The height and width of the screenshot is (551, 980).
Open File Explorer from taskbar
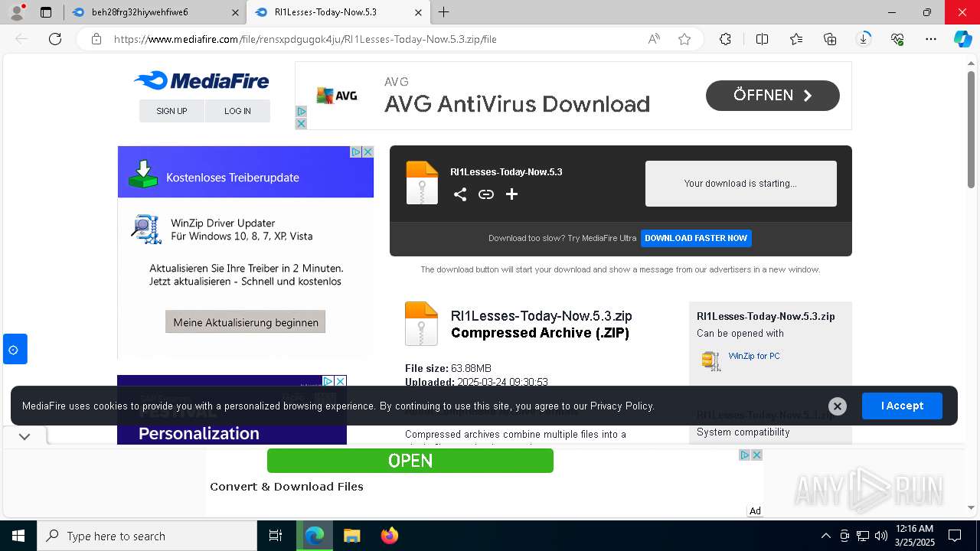[351, 536]
